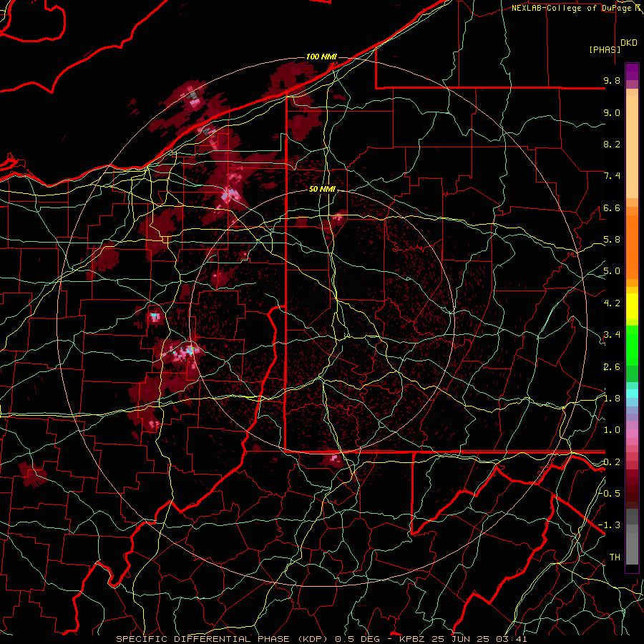Select the 0.2 legend value
Screen dimensions: 644x644
click(x=612, y=462)
